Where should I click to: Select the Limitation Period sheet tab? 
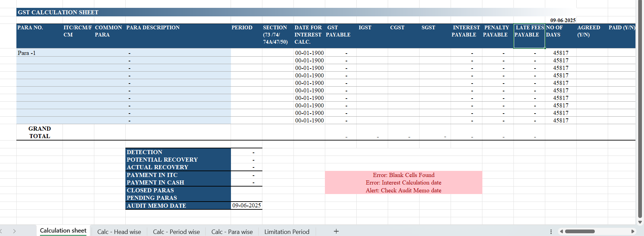click(287, 232)
